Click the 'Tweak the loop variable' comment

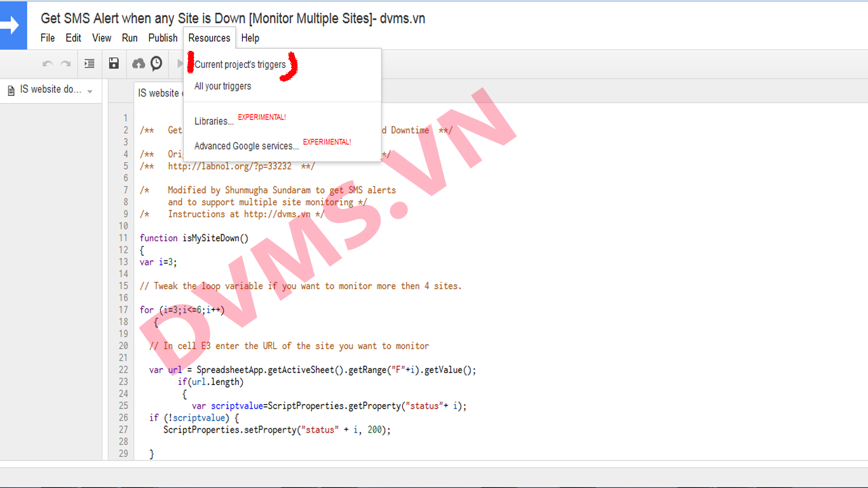pos(301,286)
